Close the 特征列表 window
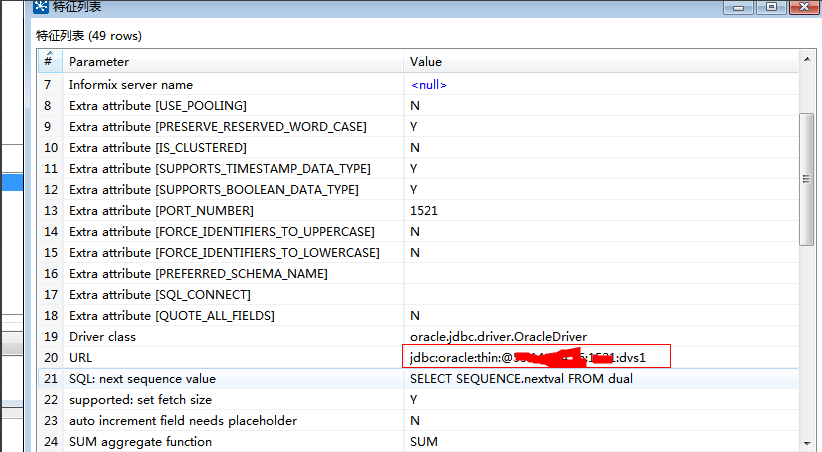Image resolution: width=822 pixels, height=452 pixels. (804, 7)
